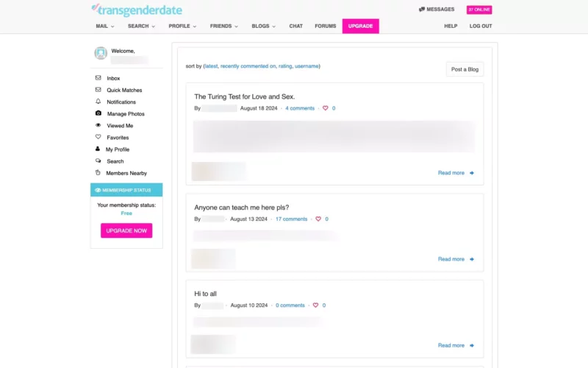This screenshot has height=368, width=588.
Task: Open the 'Hi to all' blog title
Action: pyautogui.click(x=205, y=294)
